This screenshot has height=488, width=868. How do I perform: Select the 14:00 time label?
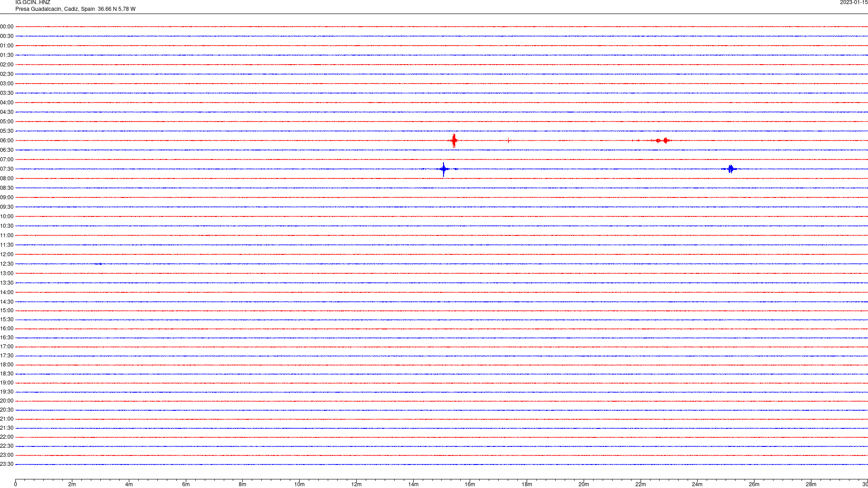(7, 292)
